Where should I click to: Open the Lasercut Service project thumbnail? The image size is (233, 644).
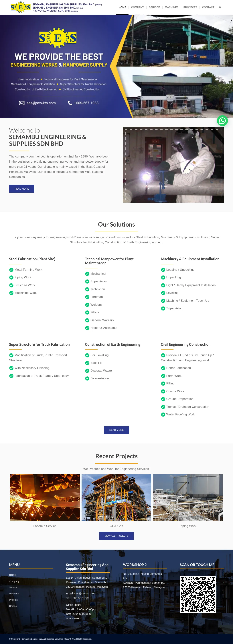click(45, 497)
